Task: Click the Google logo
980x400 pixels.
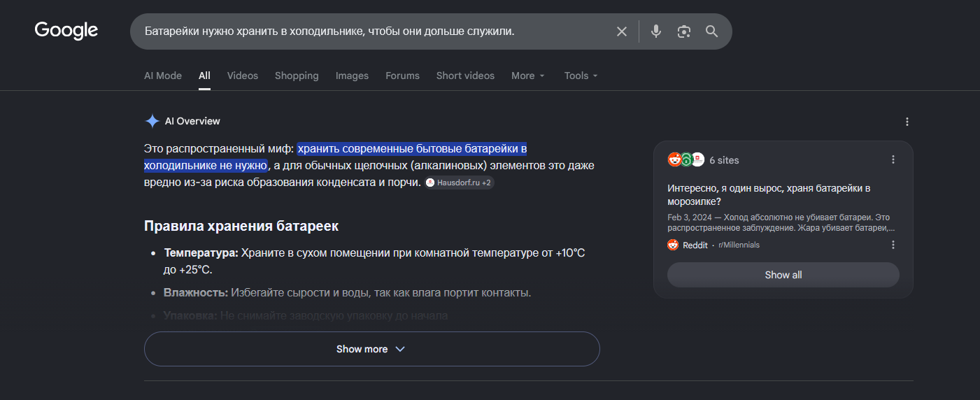Action: (x=66, y=30)
